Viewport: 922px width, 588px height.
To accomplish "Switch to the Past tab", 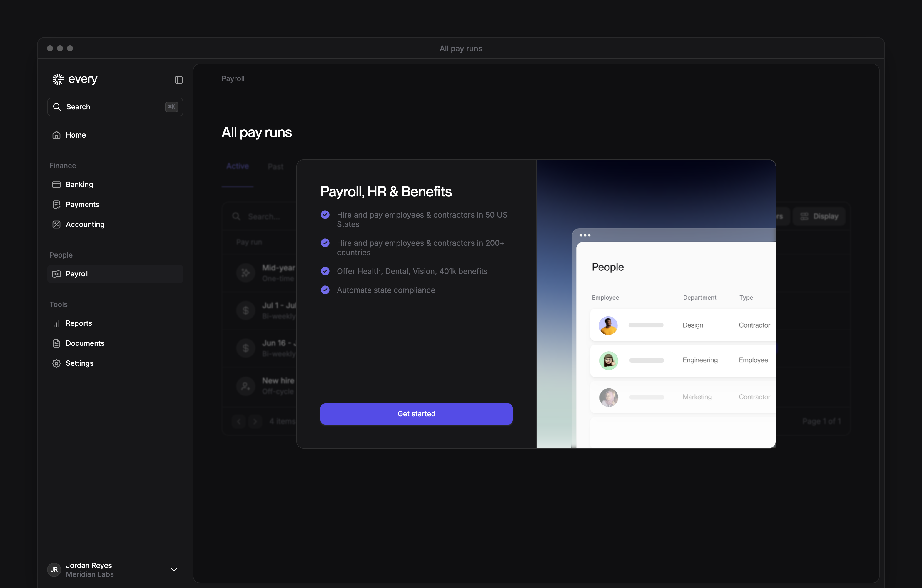I will (x=275, y=166).
